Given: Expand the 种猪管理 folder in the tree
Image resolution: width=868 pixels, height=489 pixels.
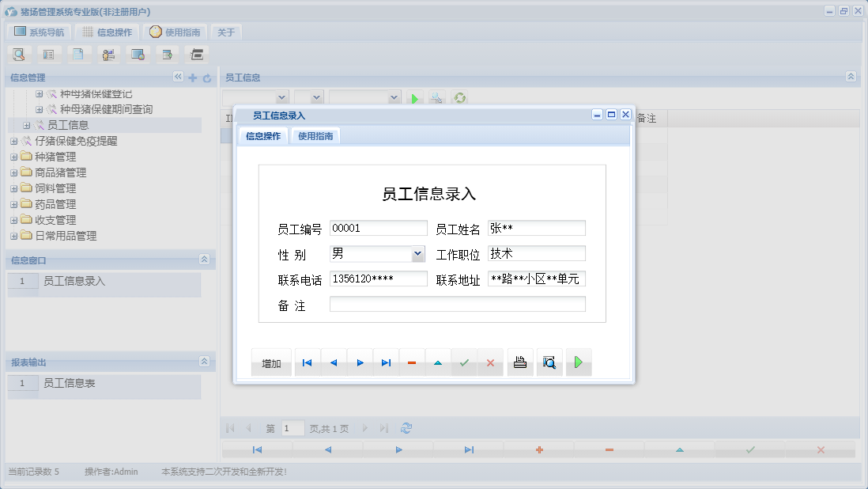Looking at the screenshot, I should [x=13, y=157].
